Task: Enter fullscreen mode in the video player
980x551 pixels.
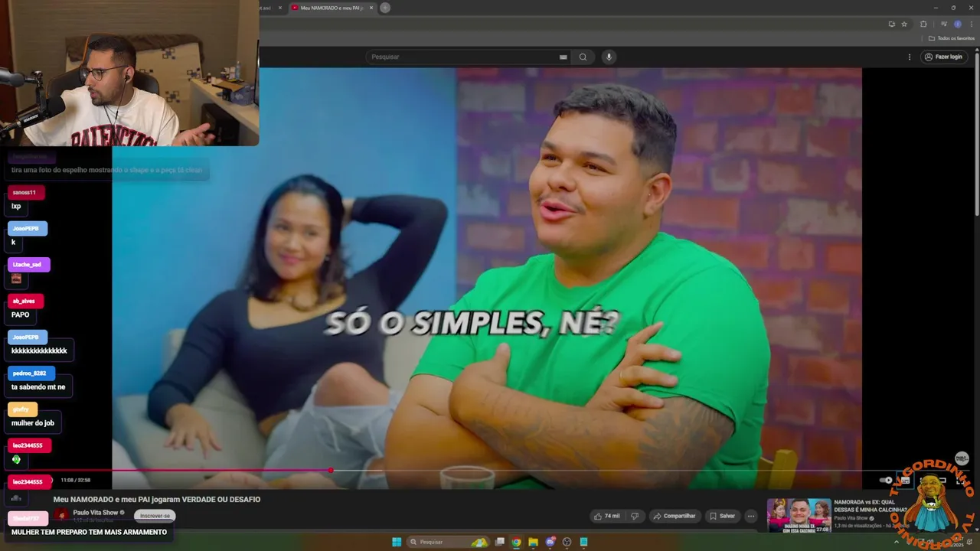Action: (960, 481)
